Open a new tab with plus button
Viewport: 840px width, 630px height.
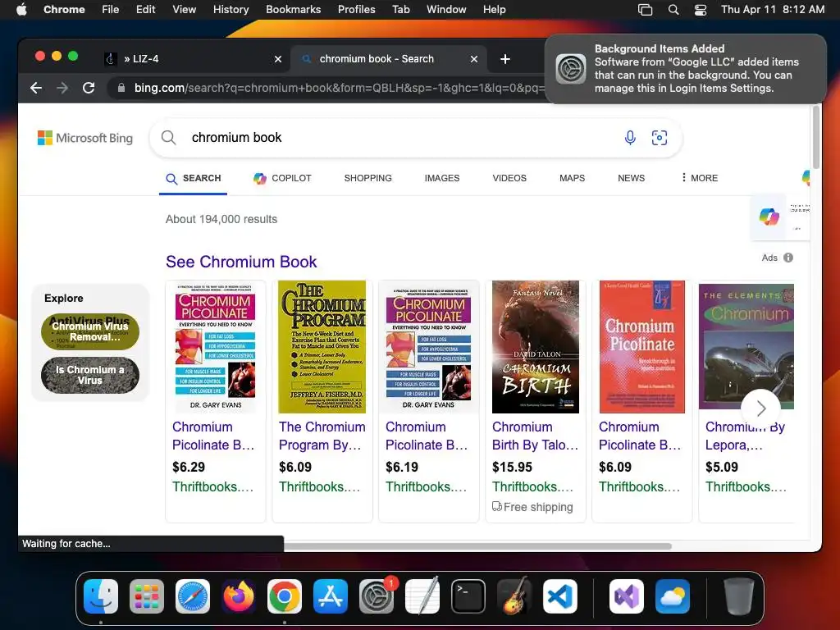pyautogui.click(x=505, y=59)
